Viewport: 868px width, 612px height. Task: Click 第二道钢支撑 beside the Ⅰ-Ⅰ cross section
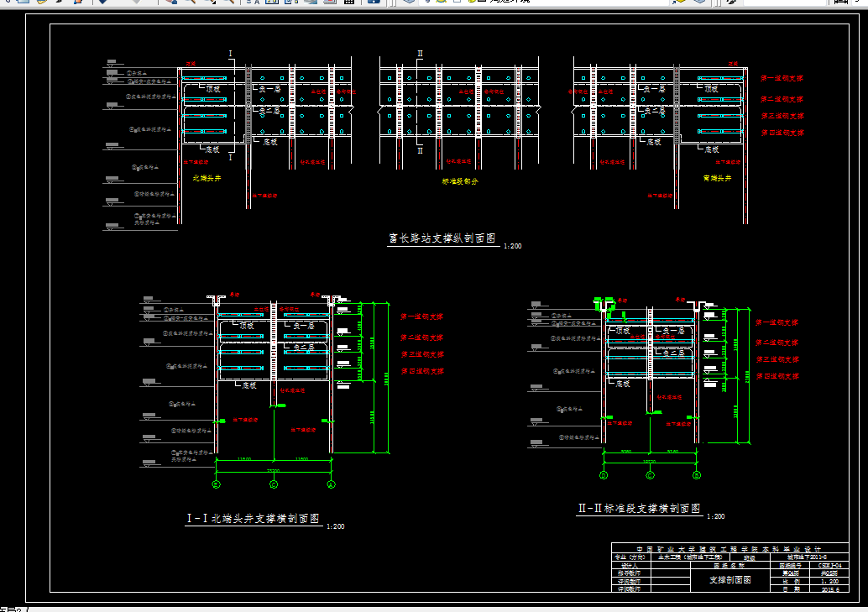(421, 337)
